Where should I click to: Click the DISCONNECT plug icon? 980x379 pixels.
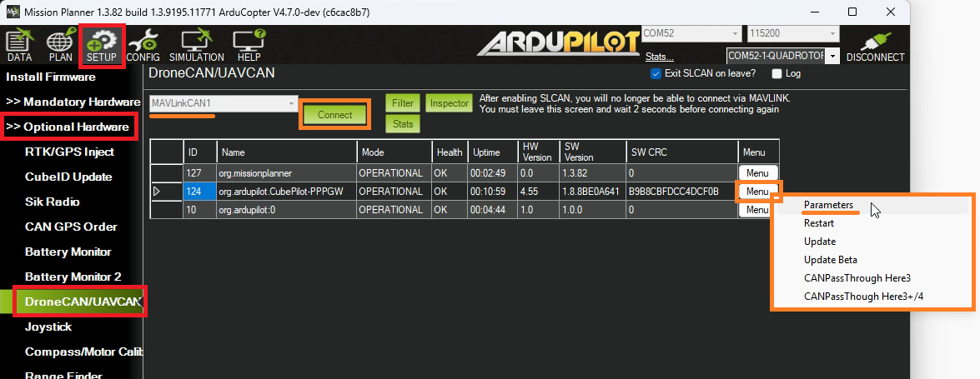[x=875, y=47]
